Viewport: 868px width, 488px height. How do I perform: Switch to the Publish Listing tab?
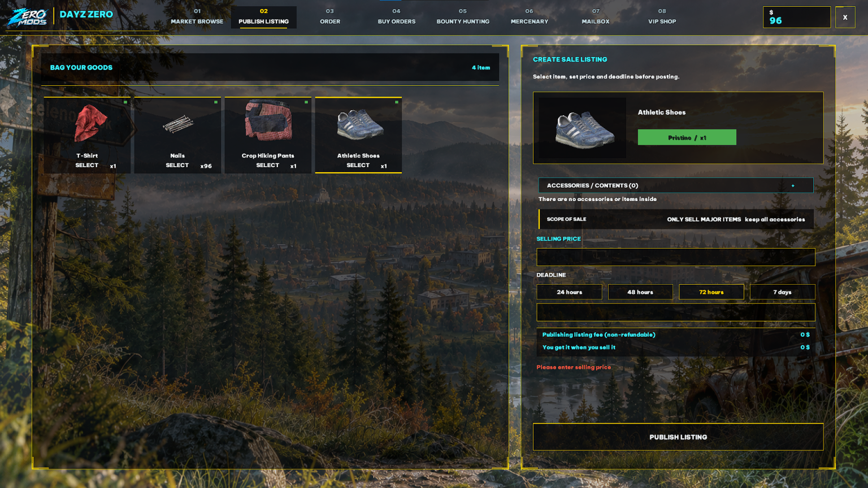(264, 17)
